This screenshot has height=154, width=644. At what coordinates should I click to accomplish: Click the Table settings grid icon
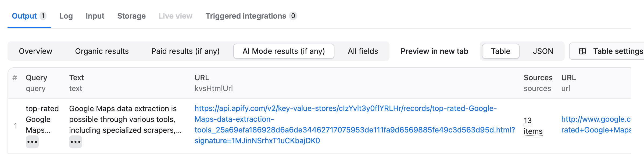point(582,51)
